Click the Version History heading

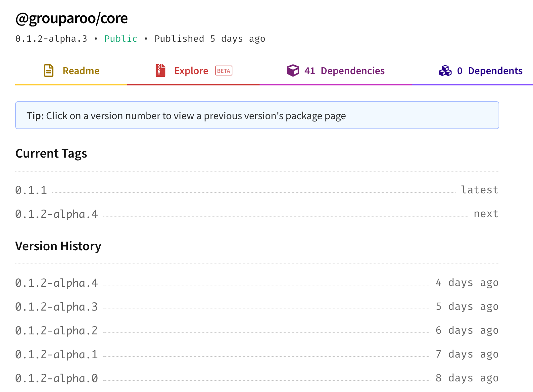[58, 246]
